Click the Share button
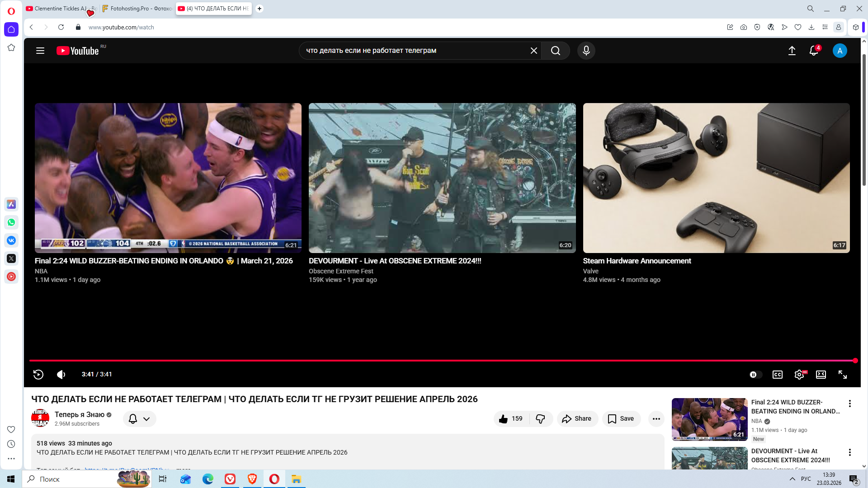The image size is (868, 488). click(577, 419)
